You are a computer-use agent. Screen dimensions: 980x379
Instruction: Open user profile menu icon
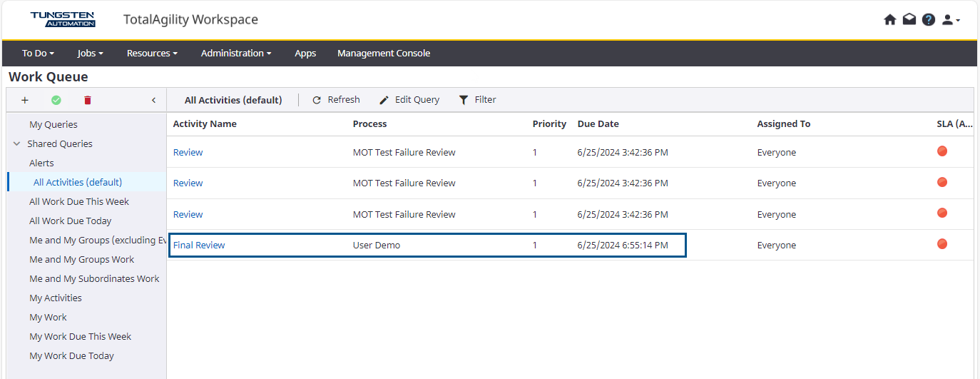pos(951,20)
